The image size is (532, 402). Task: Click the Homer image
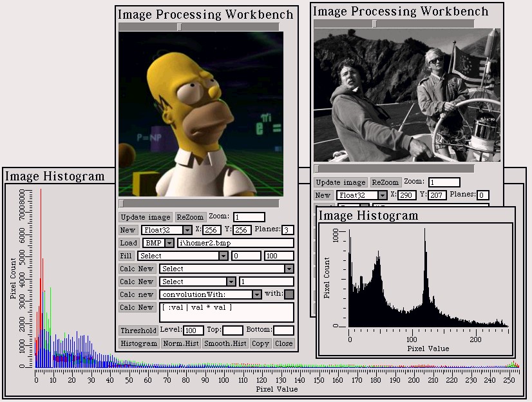click(201, 114)
